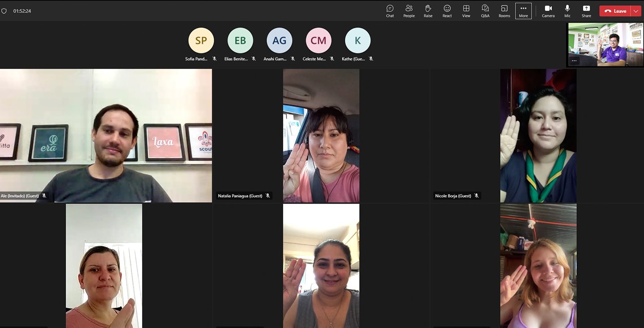Open the React emoji menu

[447, 11]
